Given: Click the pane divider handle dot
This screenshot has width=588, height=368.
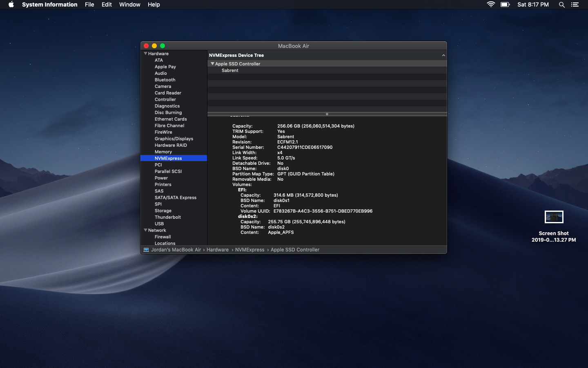Looking at the screenshot, I should coord(327,114).
